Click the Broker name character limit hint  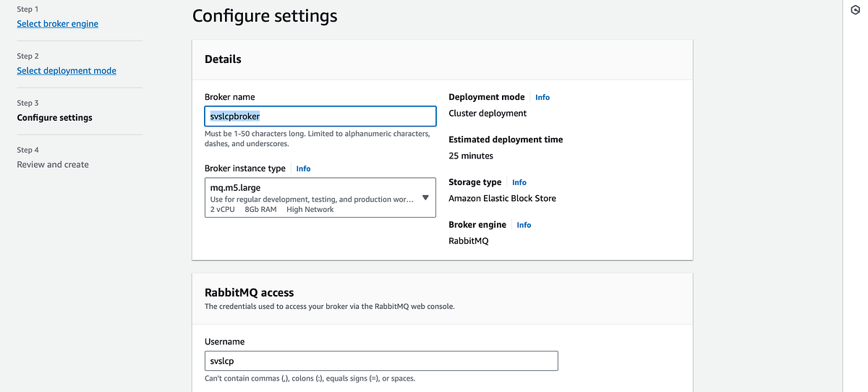click(x=318, y=139)
